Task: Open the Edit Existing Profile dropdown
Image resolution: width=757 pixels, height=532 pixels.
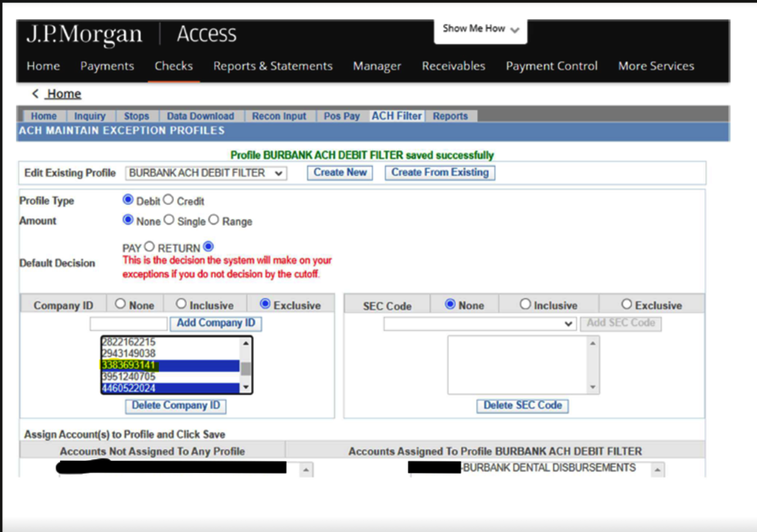Action: coord(206,173)
